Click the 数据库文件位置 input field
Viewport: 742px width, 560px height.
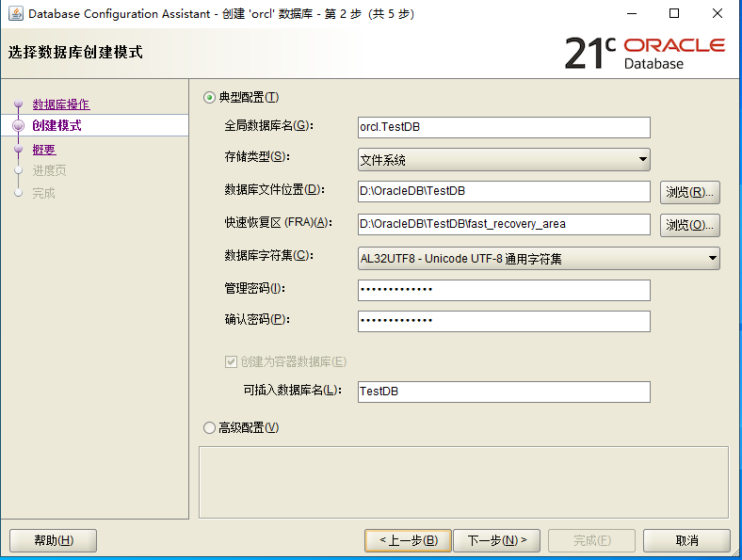504,191
